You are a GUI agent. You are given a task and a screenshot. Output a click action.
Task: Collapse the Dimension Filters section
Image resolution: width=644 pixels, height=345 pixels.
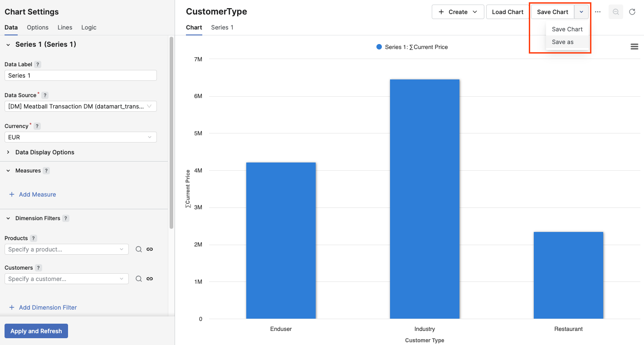pos(8,218)
